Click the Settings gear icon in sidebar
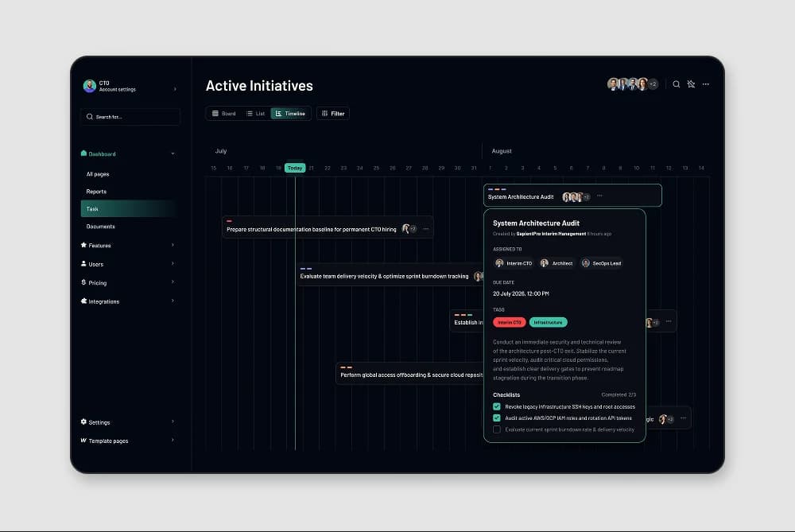 [83, 421]
